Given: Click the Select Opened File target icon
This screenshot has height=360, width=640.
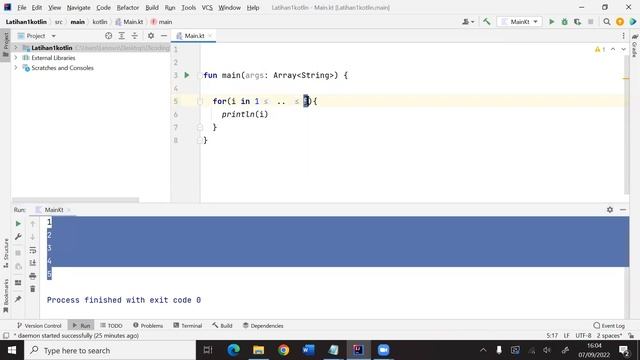Looking at the screenshot, I should point(109,36).
